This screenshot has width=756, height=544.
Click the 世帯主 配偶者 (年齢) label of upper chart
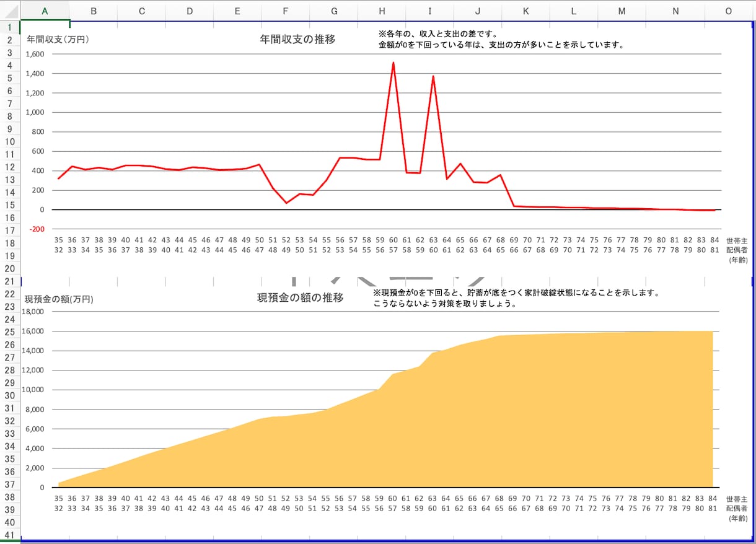click(x=737, y=250)
